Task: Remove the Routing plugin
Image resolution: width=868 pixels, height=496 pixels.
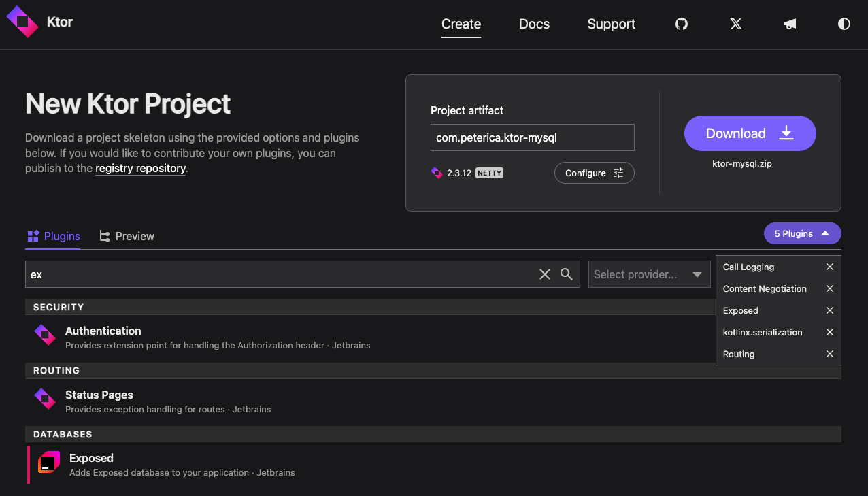Action: point(830,354)
